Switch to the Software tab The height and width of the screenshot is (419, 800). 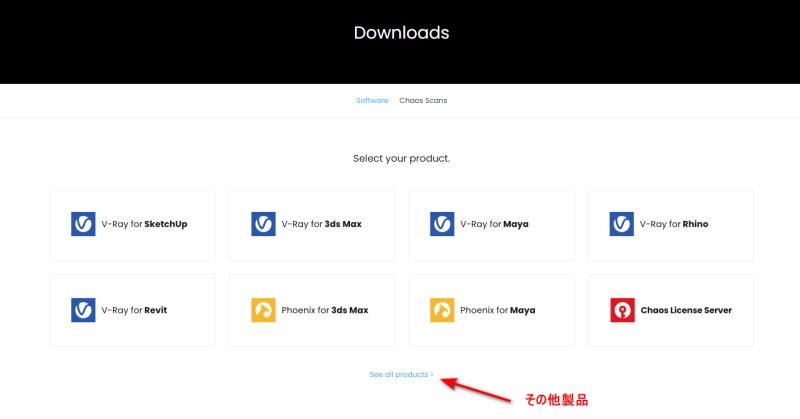372,101
